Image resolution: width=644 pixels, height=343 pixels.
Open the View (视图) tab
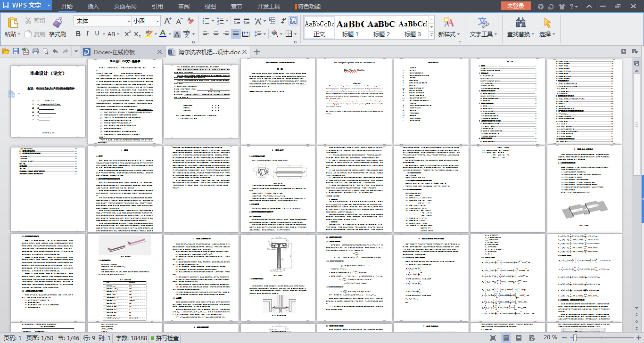click(210, 7)
